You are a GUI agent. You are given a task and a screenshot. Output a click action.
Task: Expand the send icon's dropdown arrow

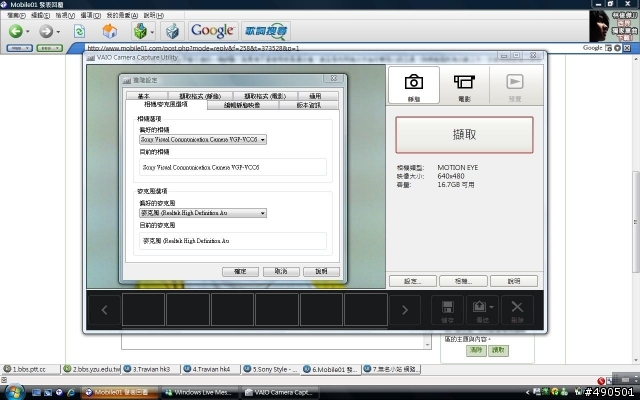(x=491, y=307)
